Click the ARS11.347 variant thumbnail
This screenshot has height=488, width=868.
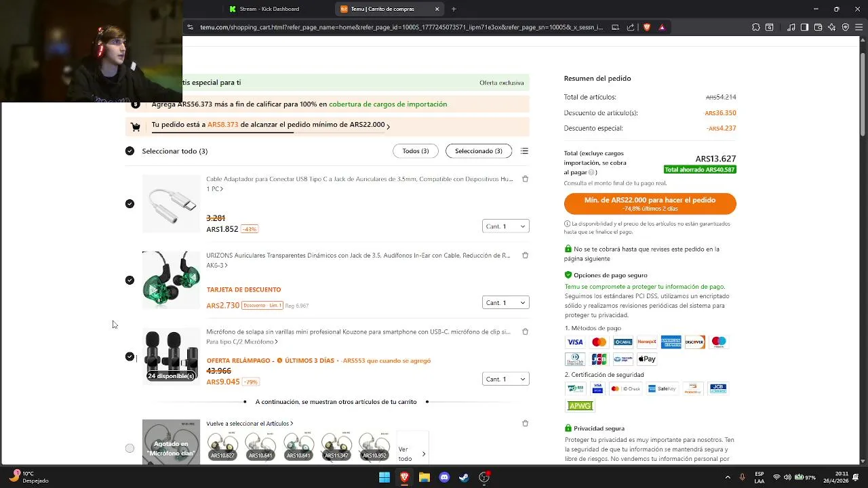[x=336, y=447]
